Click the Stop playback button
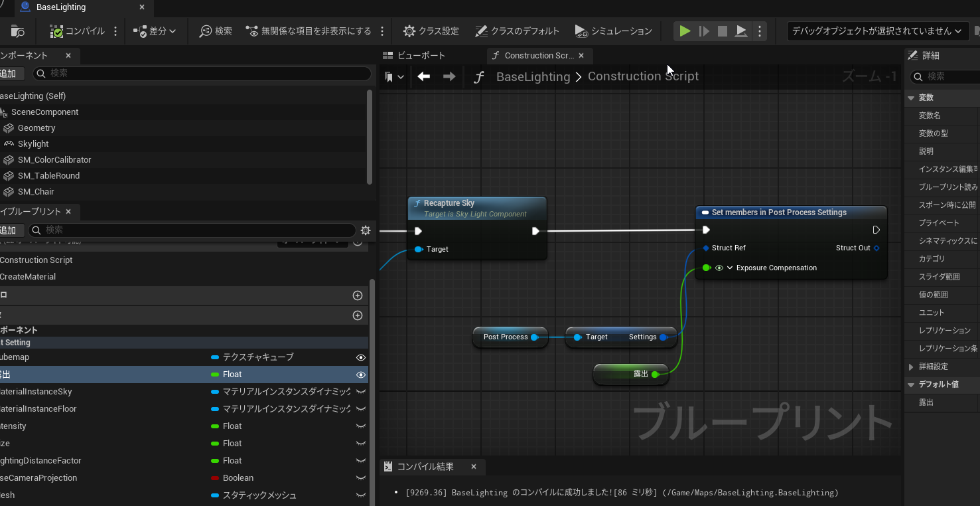The width and height of the screenshot is (980, 506). [723, 31]
